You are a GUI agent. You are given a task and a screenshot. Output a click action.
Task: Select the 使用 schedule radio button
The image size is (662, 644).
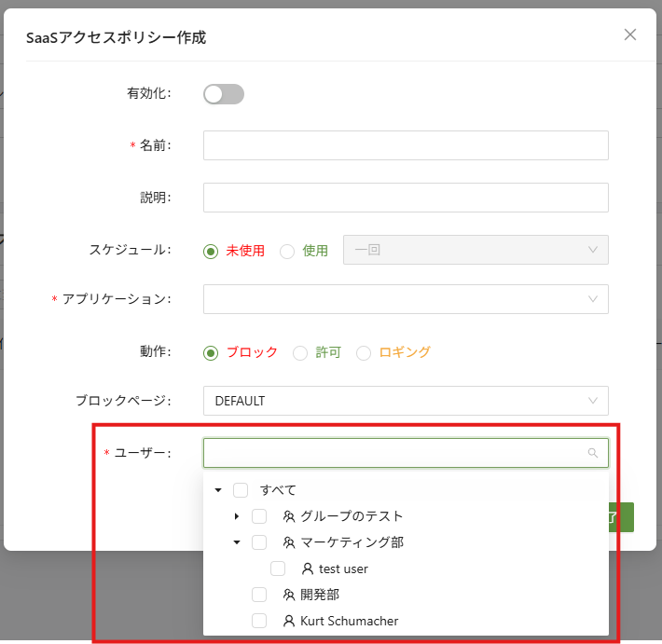pyautogui.click(x=287, y=251)
